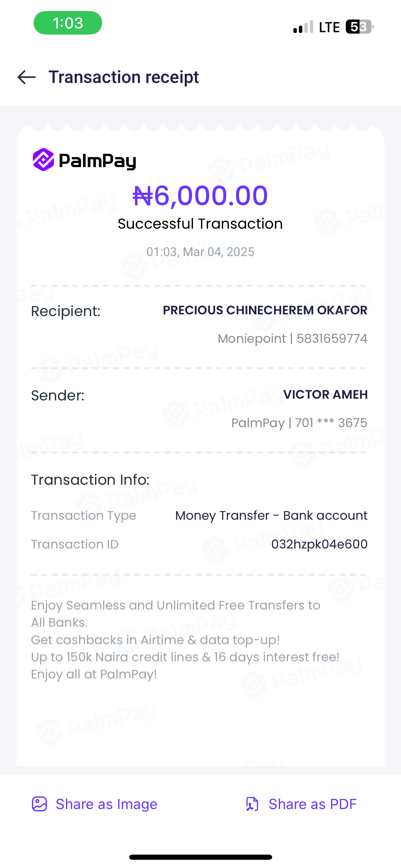Select the transaction ID 032hzpk04e600
This screenshot has width=401, height=868.
(319, 544)
